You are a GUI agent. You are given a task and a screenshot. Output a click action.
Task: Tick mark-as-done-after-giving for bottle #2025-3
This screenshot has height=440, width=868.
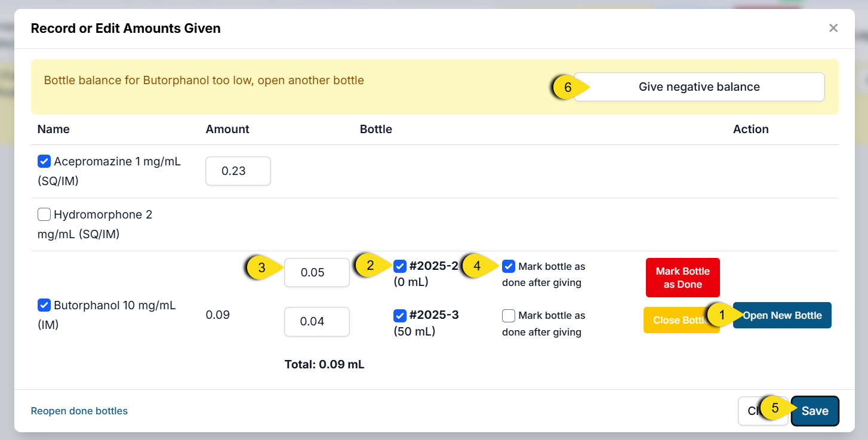509,315
